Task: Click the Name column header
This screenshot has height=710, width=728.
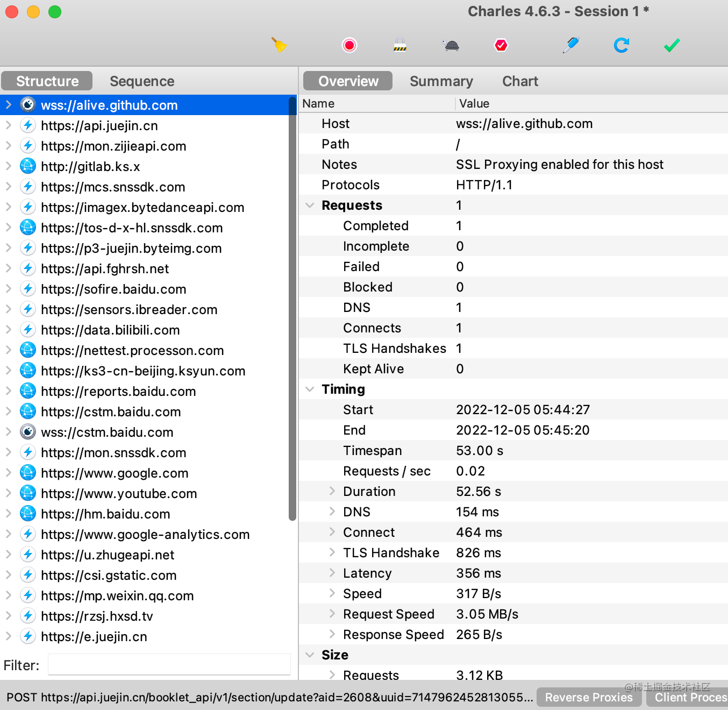Action: [x=377, y=103]
